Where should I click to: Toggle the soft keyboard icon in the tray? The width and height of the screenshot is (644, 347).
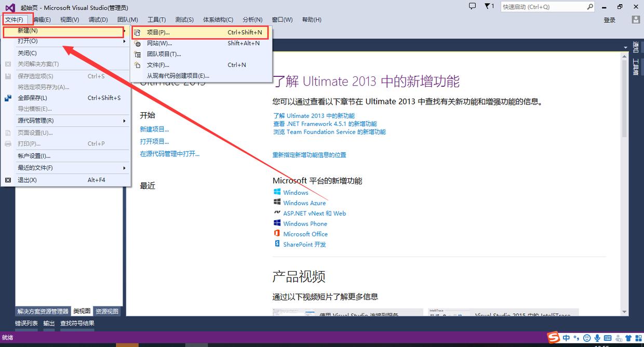pos(608,338)
